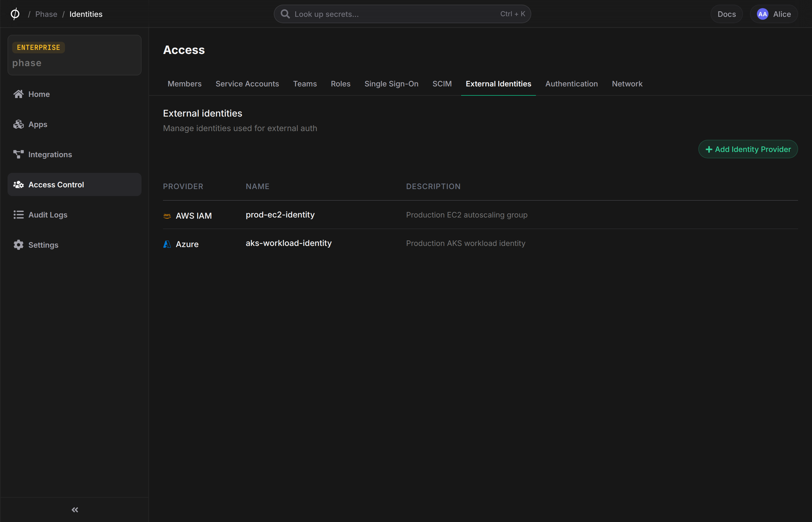Viewport: 812px width, 522px height.
Task: Click the DESCRIPTION column header
Action: pos(433,186)
